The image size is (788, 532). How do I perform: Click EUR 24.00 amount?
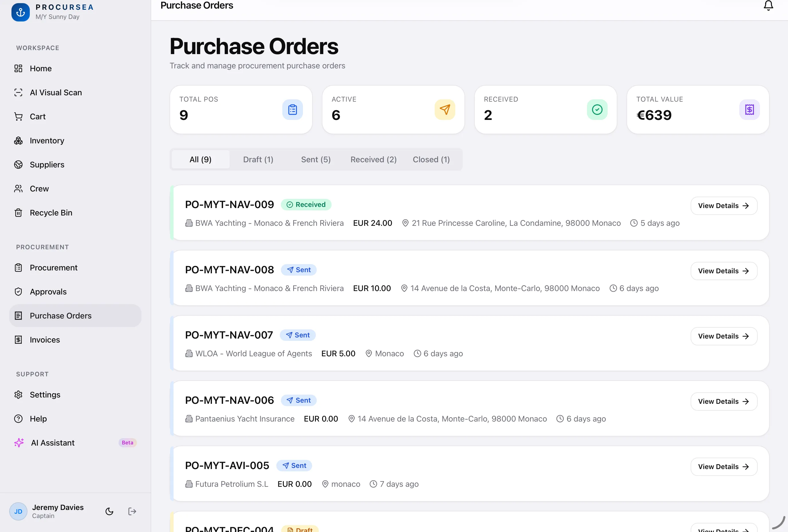pyautogui.click(x=372, y=223)
